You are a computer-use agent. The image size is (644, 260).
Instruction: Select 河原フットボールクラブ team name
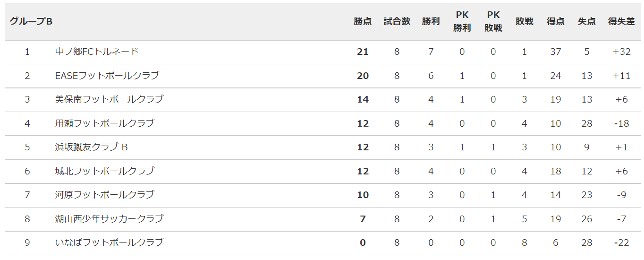point(105,195)
